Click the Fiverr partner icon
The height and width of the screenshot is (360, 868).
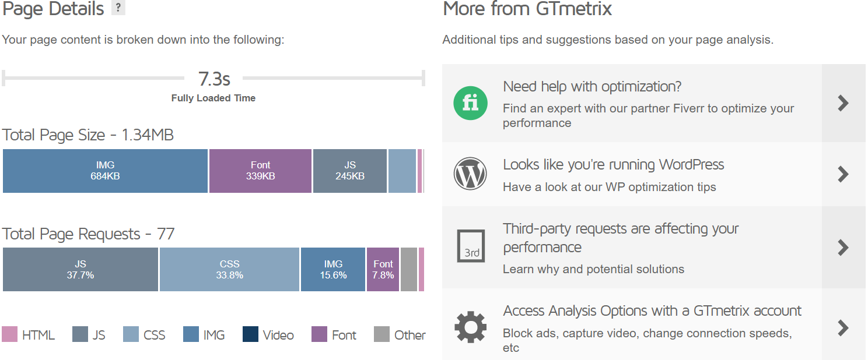tap(471, 103)
